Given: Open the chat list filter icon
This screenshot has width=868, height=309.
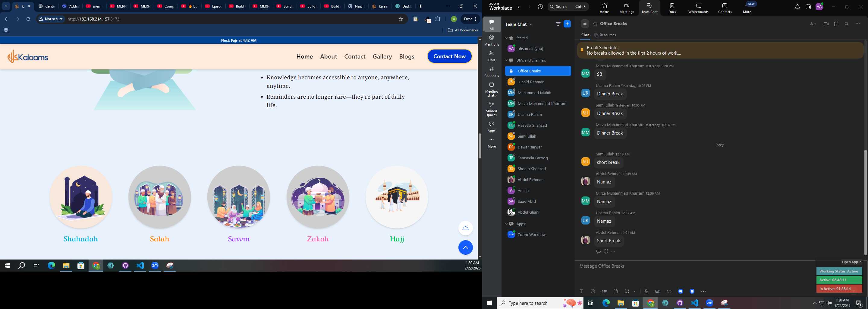Looking at the screenshot, I should click(x=558, y=24).
